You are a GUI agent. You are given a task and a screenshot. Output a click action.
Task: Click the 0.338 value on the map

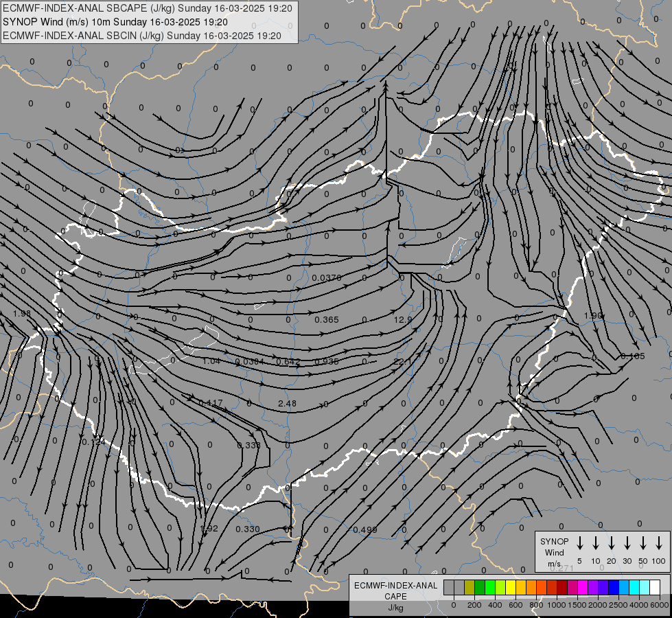[248, 445]
